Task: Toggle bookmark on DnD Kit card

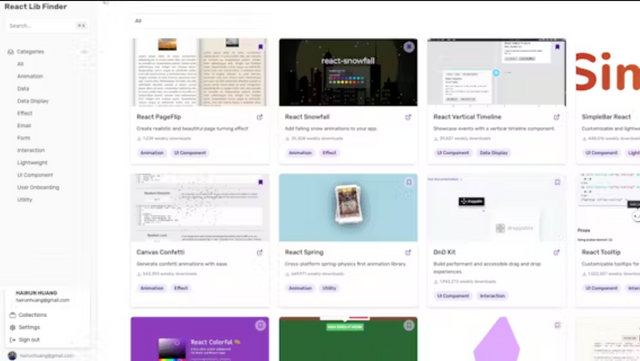Action: coord(557,182)
